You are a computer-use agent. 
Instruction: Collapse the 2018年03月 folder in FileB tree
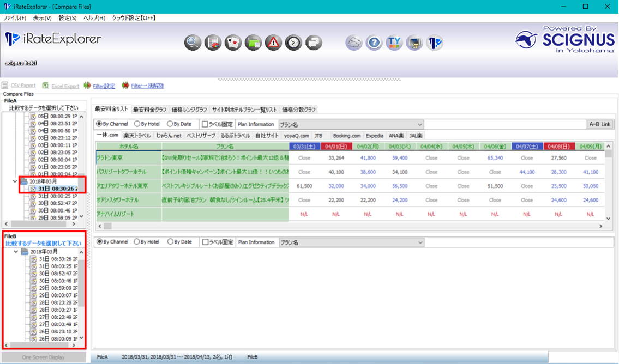16,252
